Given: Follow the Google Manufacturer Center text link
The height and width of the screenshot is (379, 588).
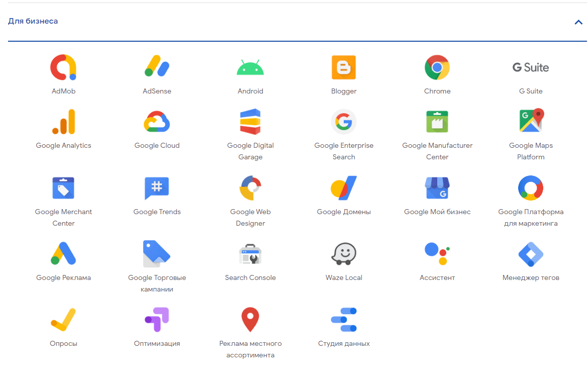Looking at the screenshot, I should [x=437, y=151].
